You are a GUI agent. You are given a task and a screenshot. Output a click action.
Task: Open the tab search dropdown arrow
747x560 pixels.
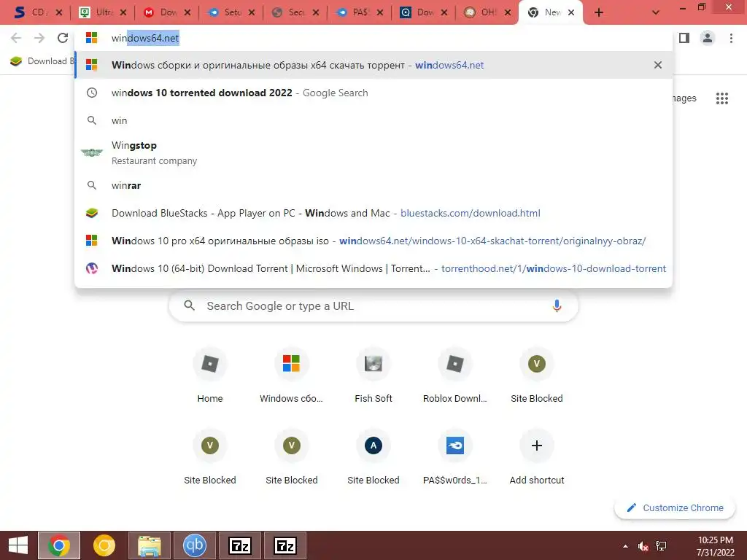point(656,12)
